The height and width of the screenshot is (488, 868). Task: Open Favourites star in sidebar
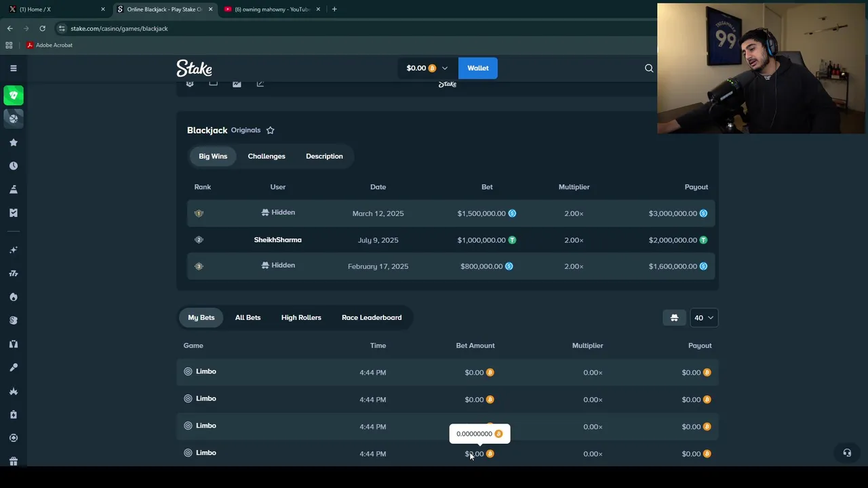[13, 142]
